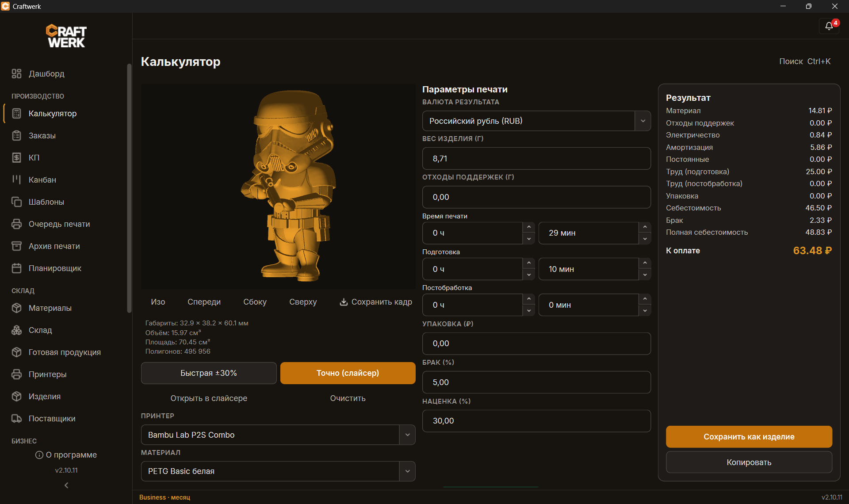849x504 pixels.
Task: Click Открыть в слайсере
Action: click(209, 398)
